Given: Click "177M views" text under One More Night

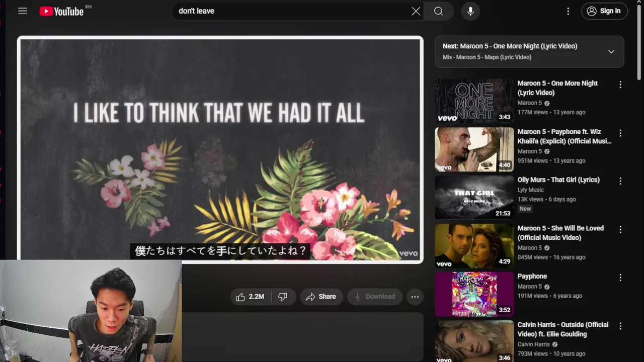Looking at the screenshot, I should click(x=533, y=113).
